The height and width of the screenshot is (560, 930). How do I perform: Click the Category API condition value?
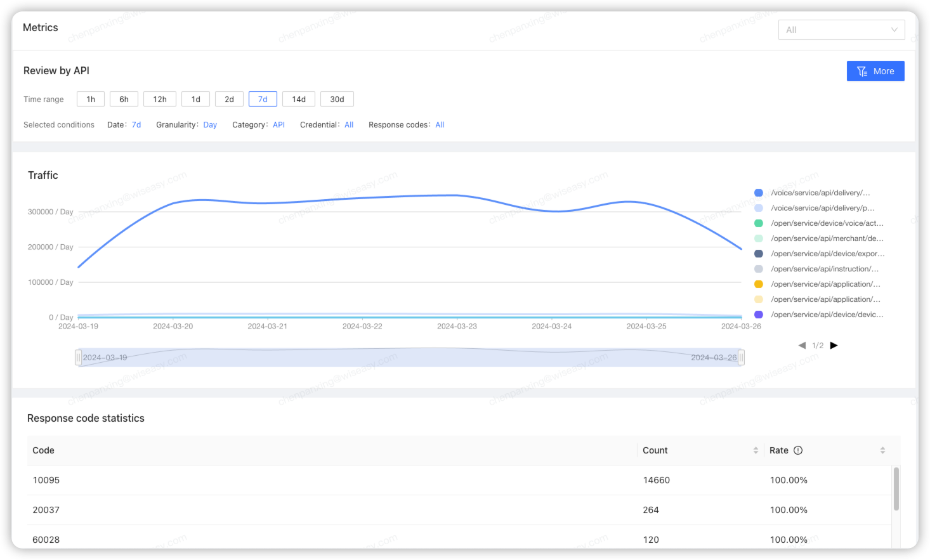pos(278,125)
